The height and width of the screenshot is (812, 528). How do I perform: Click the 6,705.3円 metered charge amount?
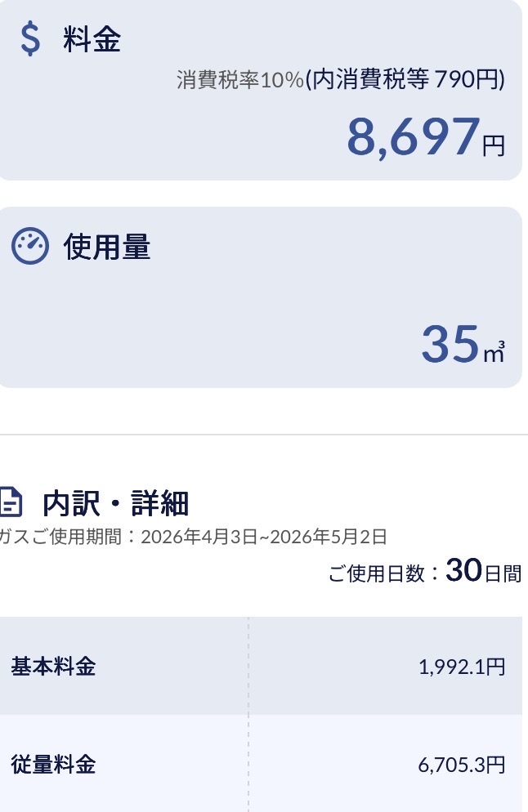click(x=462, y=765)
